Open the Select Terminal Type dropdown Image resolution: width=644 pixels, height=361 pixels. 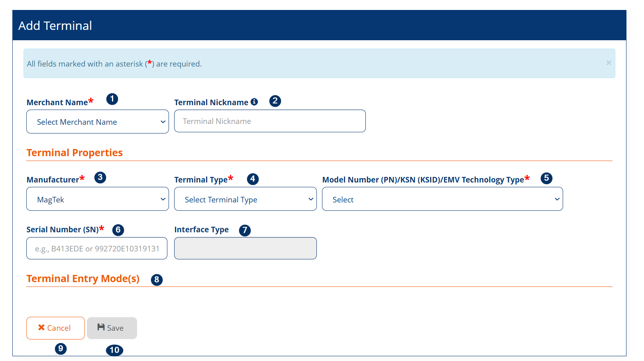point(245,199)
